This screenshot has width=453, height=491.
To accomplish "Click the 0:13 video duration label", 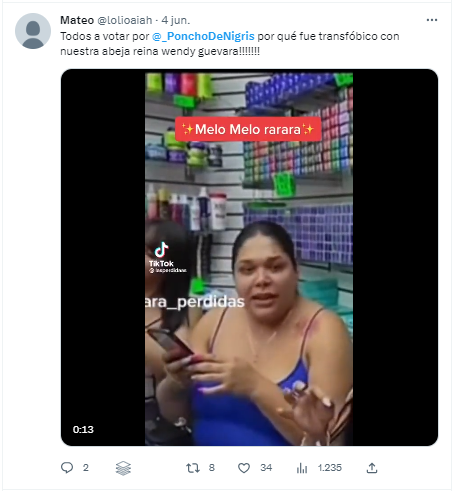I will click(x=83, y=429).
